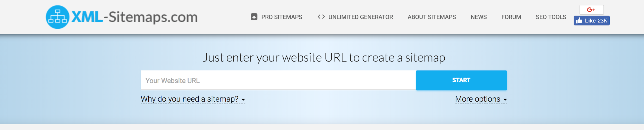The width and height of the screenshot is (644, 130).
Task: Click the Just enter your website URL heading
Action: 324,57
